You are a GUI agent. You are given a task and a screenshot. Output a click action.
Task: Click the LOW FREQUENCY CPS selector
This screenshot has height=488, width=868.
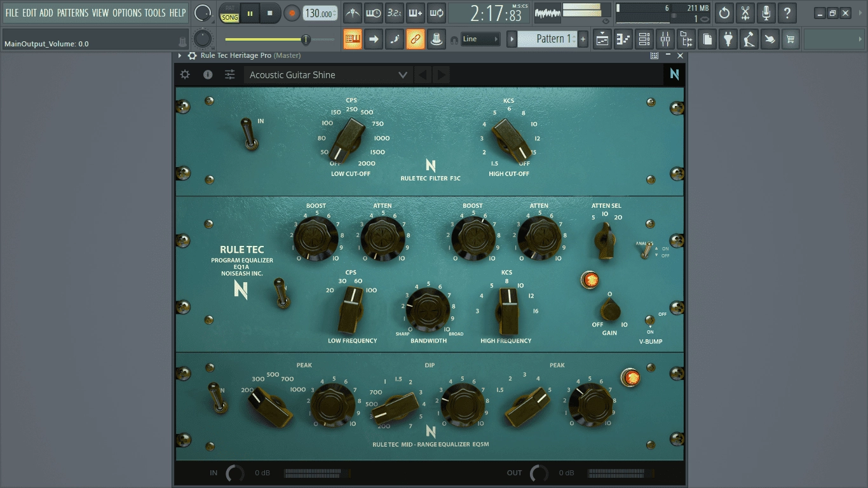coord(350,309)
